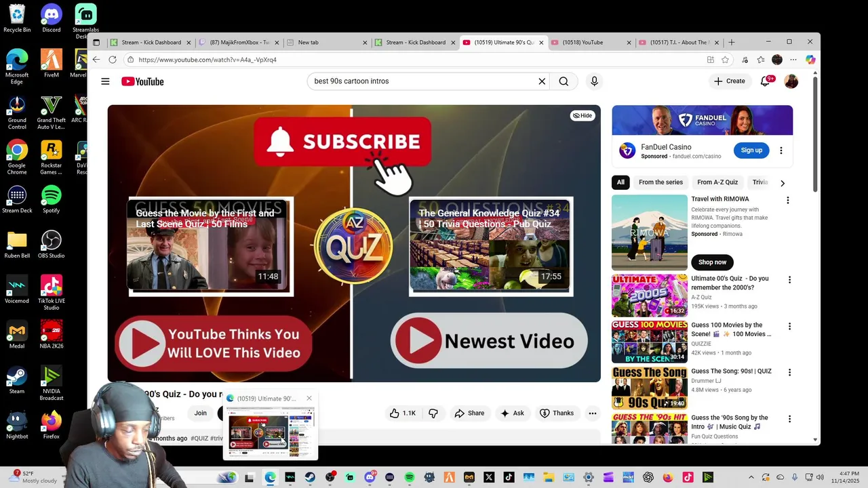Open the YouTube hamburger guide menu

[105, 81]
